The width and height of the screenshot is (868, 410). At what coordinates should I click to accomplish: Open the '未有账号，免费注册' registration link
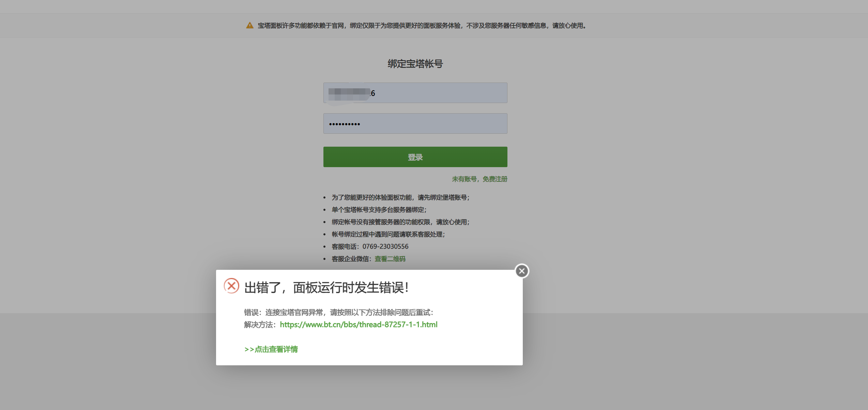click(x=479, y=179)
